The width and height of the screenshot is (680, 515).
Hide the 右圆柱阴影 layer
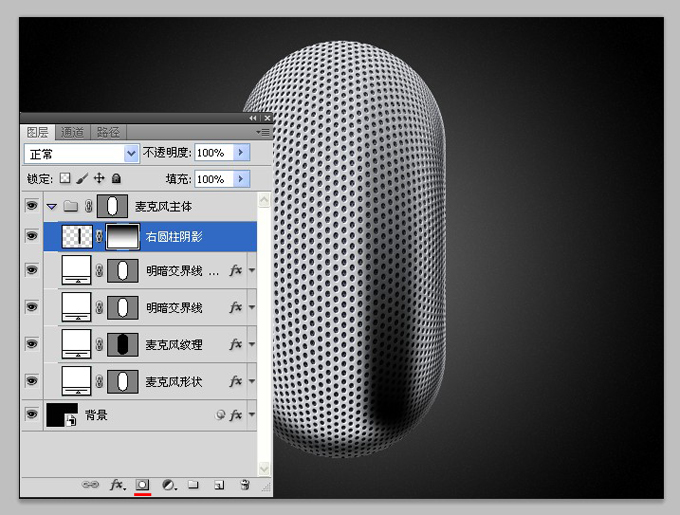[32, 236]
